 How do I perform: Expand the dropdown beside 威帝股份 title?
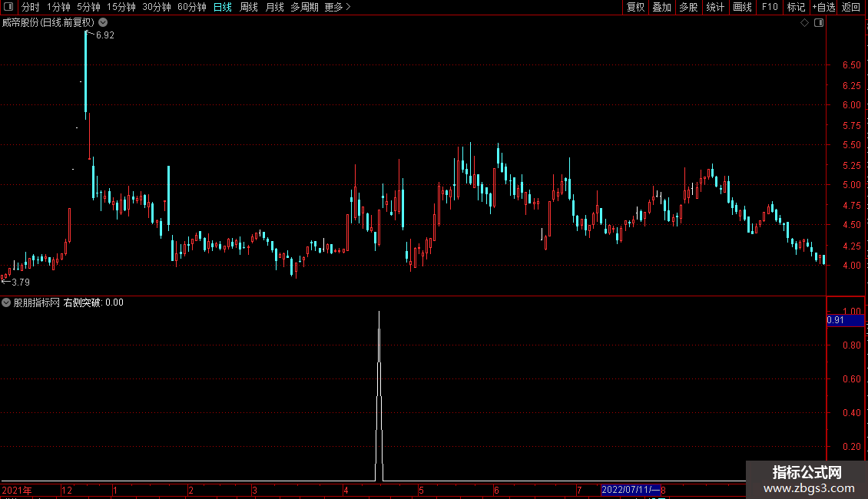(103, 23)
